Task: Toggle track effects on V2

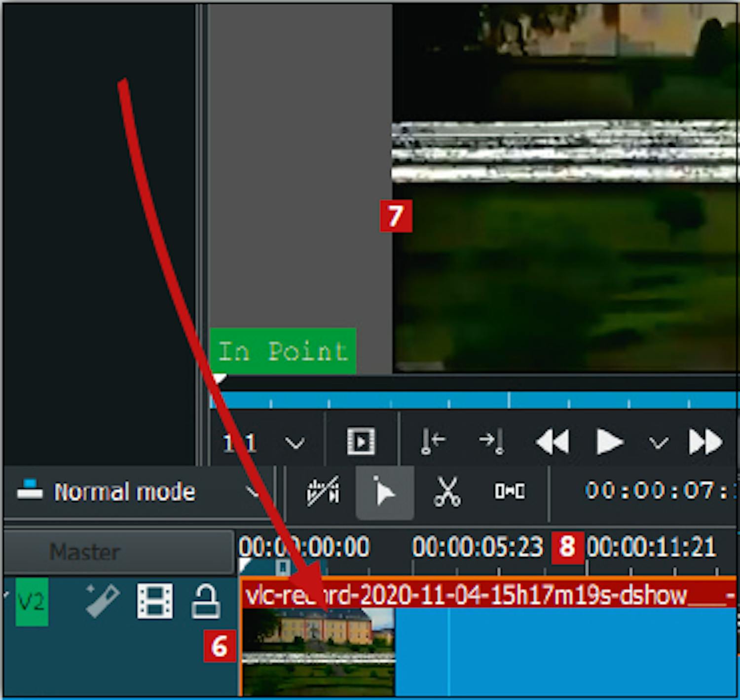Action: click(102, 600)
